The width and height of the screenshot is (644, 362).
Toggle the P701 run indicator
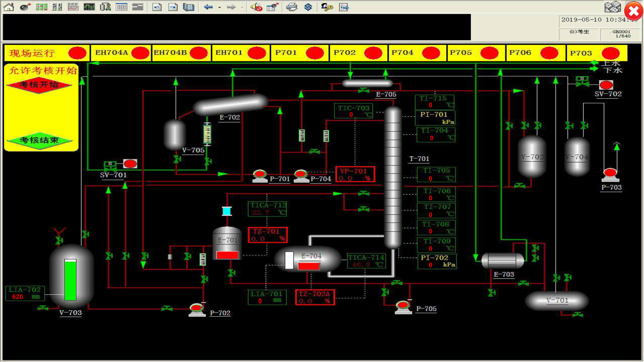[x=315, y=53]
